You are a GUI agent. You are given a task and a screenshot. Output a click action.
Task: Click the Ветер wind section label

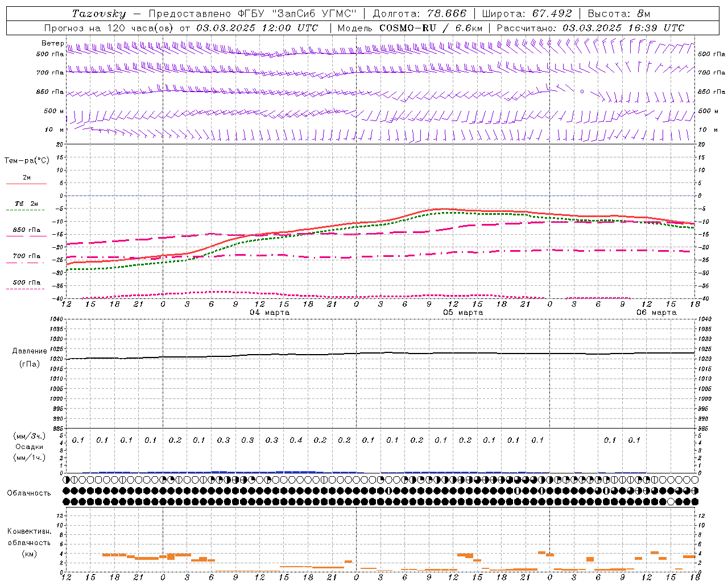tap(52, 43)
